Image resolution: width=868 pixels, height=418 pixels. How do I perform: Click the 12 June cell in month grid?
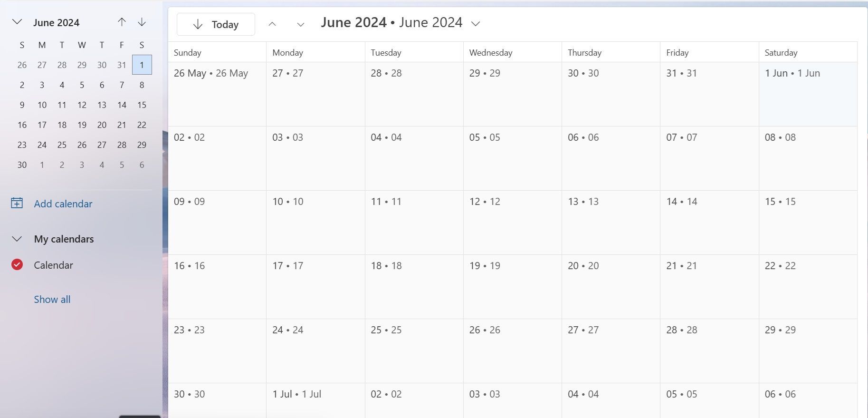pyautogui.click(x=512, y=223)
